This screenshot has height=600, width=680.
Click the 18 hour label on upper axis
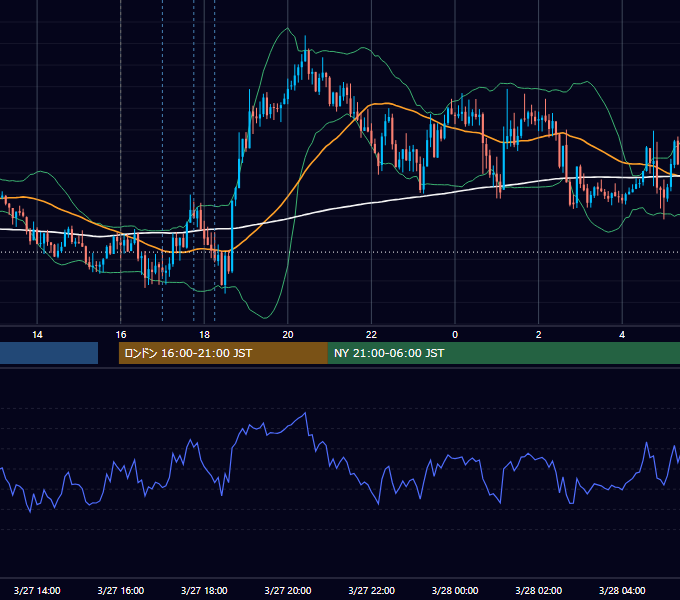tap(204, 335)
